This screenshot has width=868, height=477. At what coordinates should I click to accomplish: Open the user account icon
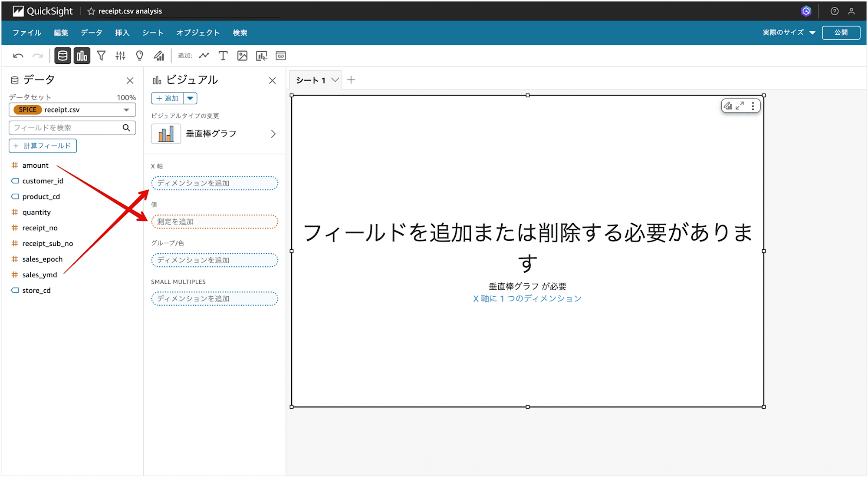tap(852, 11)
